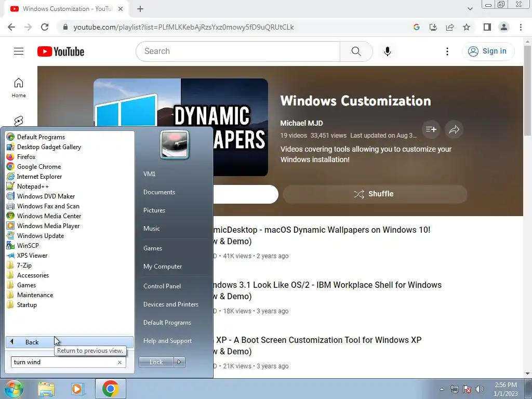View site information padlock icon

65,27
